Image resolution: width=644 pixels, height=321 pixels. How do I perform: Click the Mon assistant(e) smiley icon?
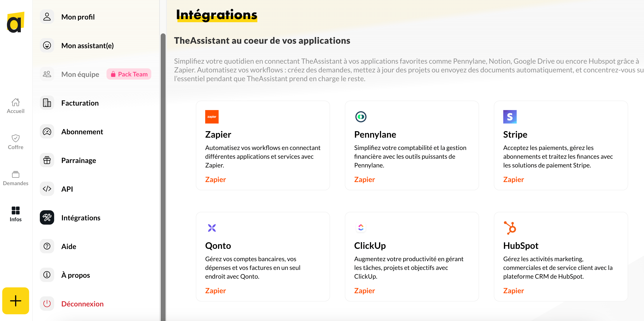tap(47, 45)
